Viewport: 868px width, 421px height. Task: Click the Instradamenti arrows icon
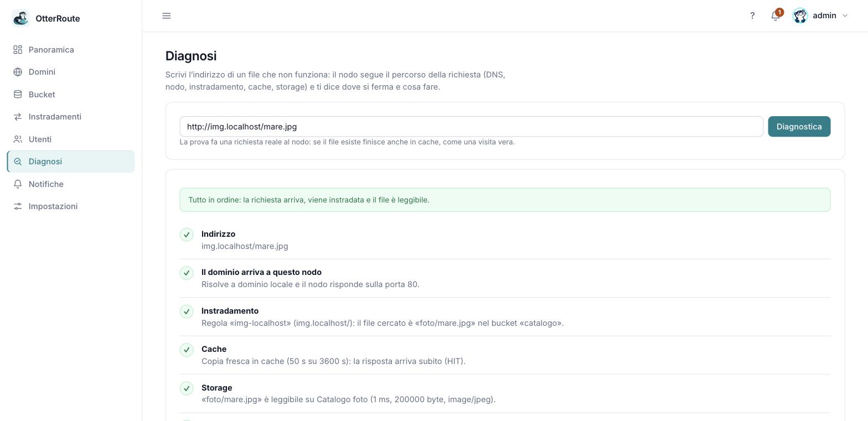pyautogui.click(x=18, y=117)
